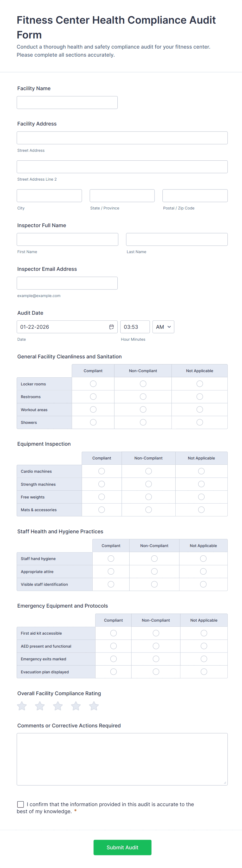Screen dimensions: 242x868
Task: Click the Postal / Zip Code field
Action: [195, 196]
